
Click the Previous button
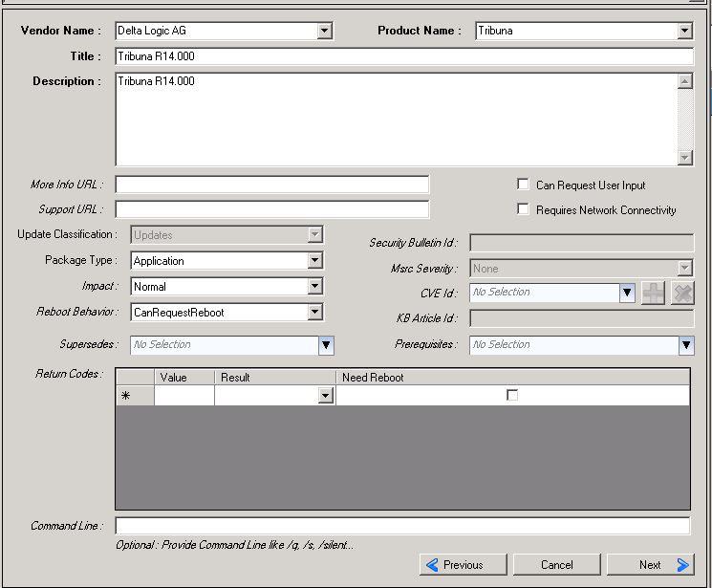(x=464, y=564)
